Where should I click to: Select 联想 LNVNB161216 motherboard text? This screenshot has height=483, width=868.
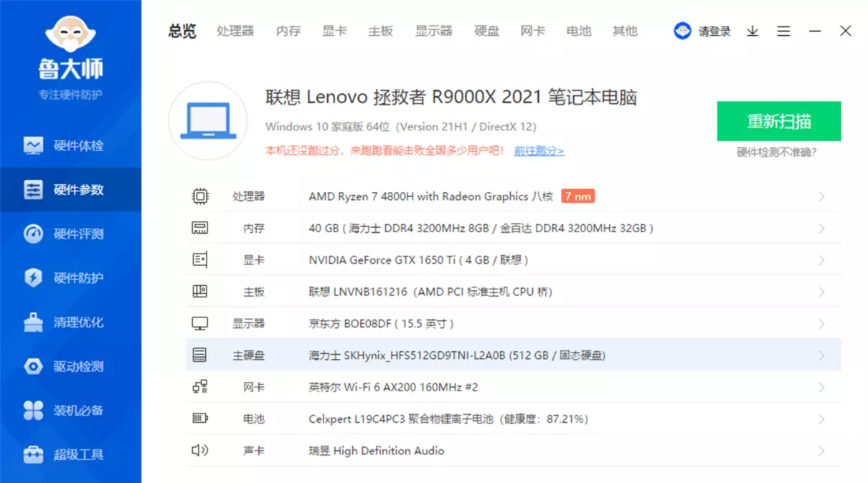[x=430, y=292]
